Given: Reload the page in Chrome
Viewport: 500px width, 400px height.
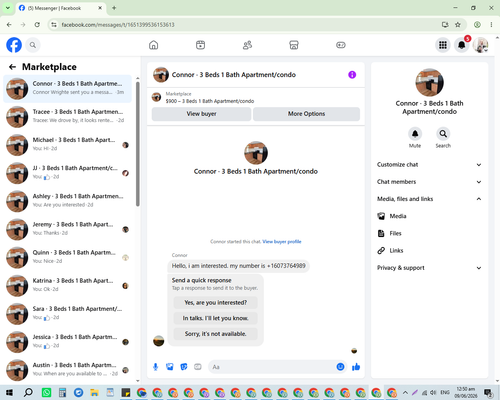Looking at the screenshot, I should (37, 25).
